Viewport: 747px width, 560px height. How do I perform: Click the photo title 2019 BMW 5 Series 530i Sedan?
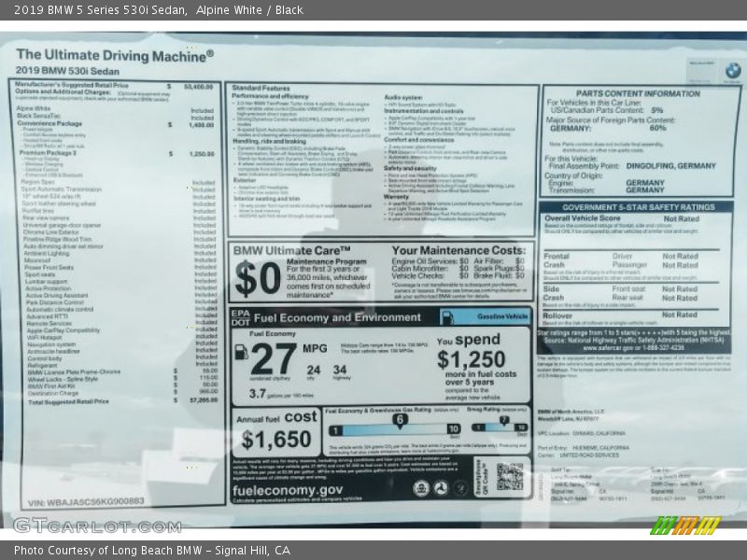click(101, 10)
